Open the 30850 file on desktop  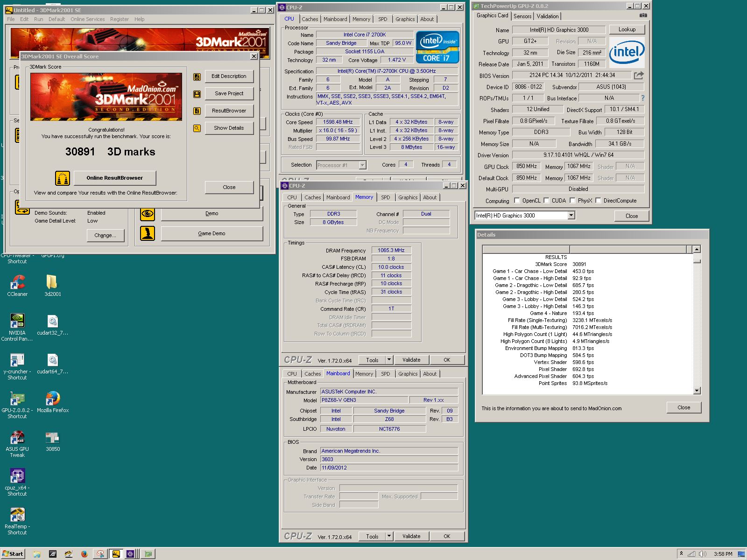pyautogui.click(x=53, y=441)
